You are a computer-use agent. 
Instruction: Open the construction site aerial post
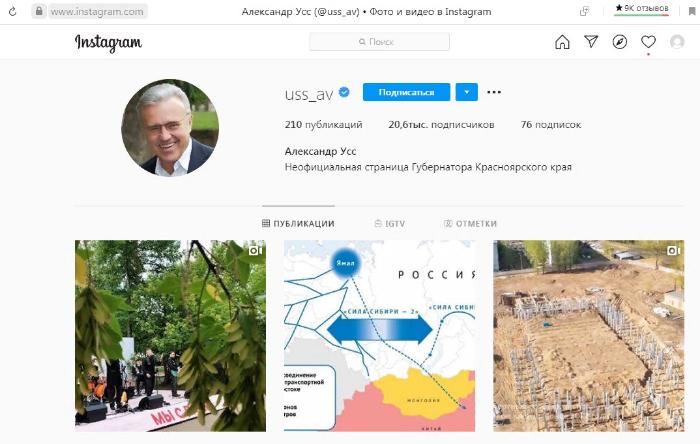[x=588, y=336]
